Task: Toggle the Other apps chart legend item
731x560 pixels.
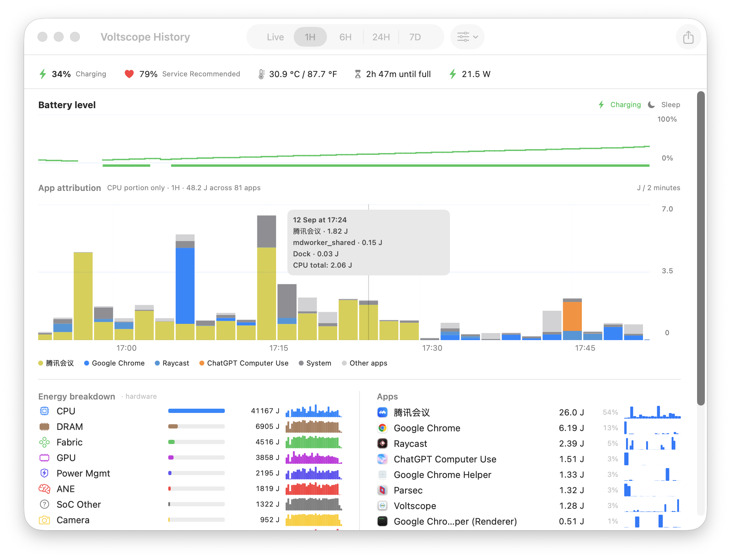Action: coord(364,363)
